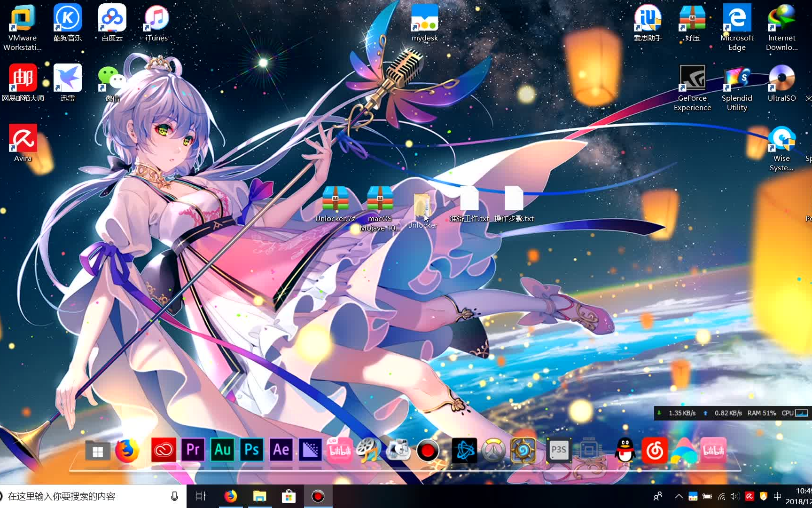The height and width of the screenshot is (508, 812).
Task: Open the P3S dock icon
Action: (559, 451)
